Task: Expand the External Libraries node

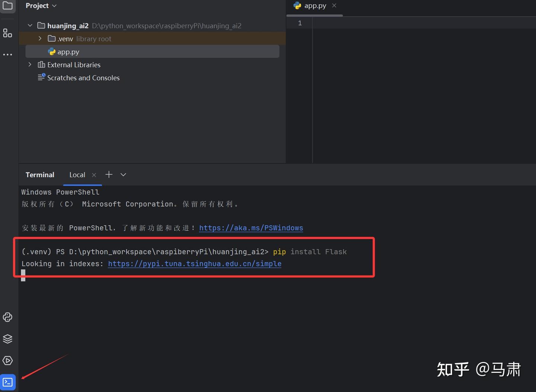Action: pos(30,64)
